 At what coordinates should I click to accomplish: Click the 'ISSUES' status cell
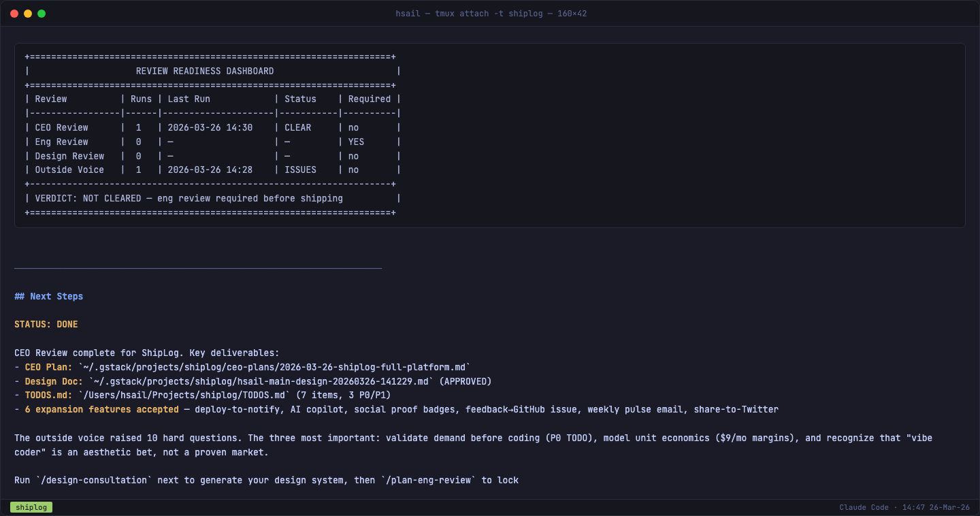pyautogui.click(x=300, y=170)
